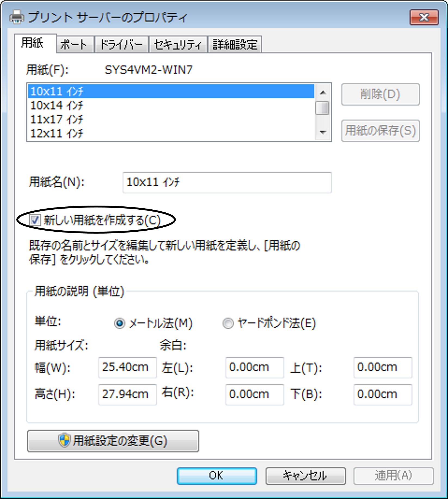This screenshot has height=499, width=448.
Task: Click the 下(B) bottom margin field
Action: pos(383,394)
